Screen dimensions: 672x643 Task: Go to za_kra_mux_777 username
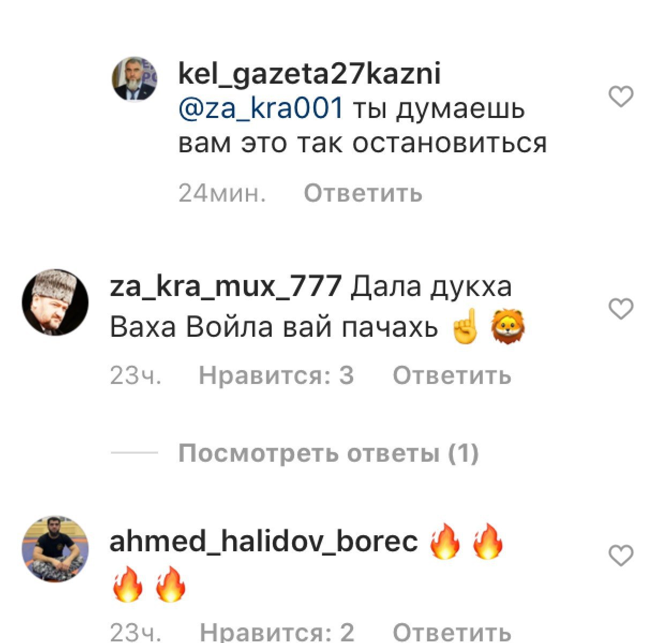(x=226, y=286)
